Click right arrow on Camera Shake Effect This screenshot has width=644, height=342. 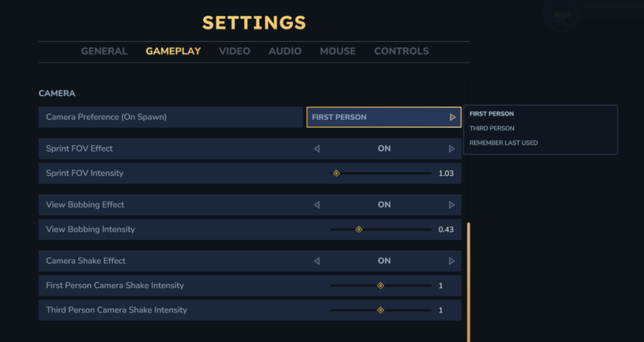[452, 261]
